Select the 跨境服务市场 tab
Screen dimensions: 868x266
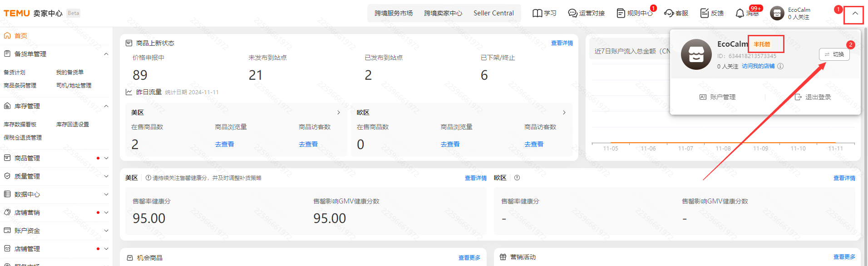pyautogui.click(x=394, y=13)
